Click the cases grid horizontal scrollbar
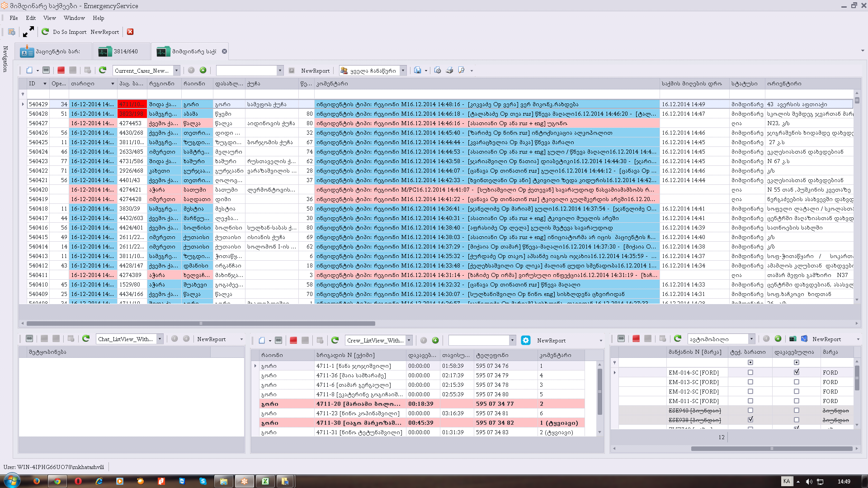This screenshot has width=868, height=488. pyautogui.click(x=201, y=324)
